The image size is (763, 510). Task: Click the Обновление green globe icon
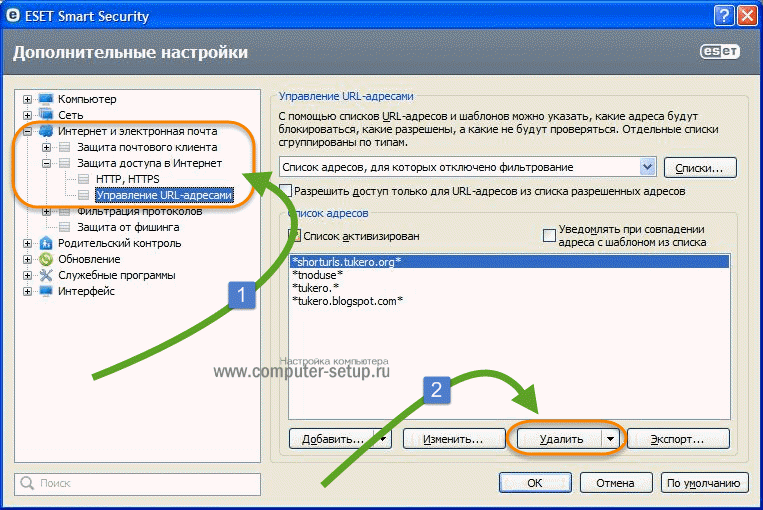[x=46, y=259]
